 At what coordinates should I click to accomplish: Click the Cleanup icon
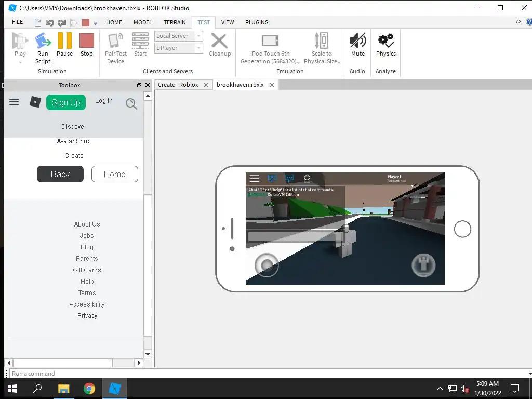[220, 41]
